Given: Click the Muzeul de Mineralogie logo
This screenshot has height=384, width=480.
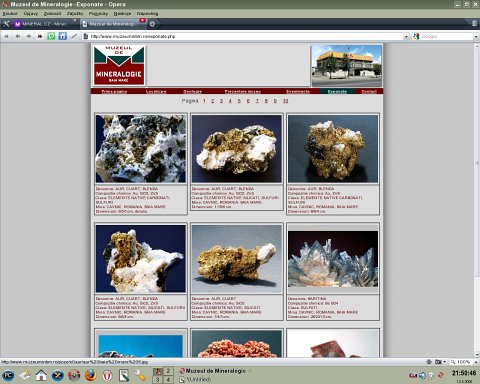Looking at the screenshot, I should 119,65.
